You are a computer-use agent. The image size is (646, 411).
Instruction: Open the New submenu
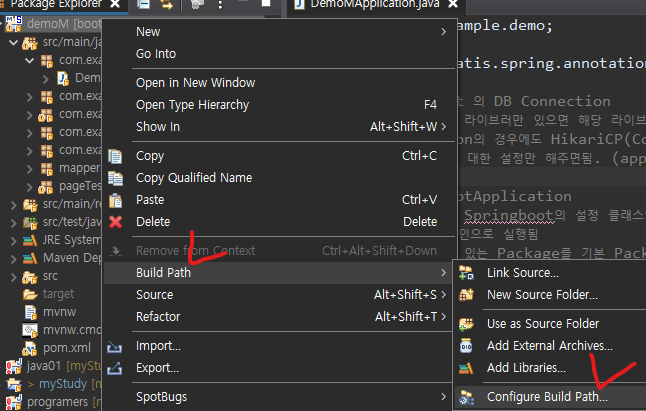pyautogui.click(x=279, y=32)
